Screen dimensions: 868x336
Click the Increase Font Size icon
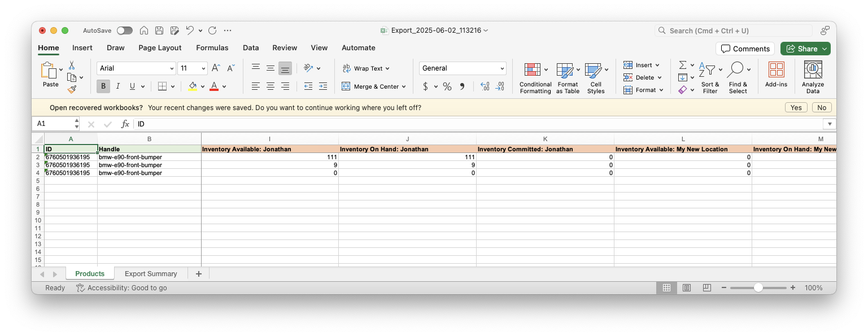point(216,68)
